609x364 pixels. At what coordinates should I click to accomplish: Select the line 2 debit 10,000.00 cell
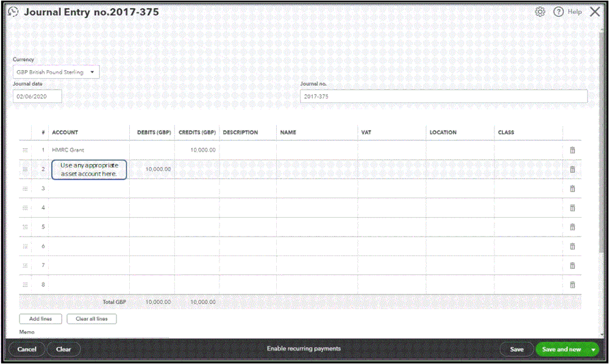click(x=152, y=170)
